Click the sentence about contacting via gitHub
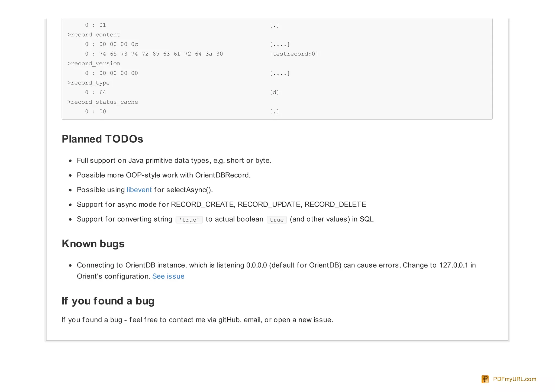This screenshot has width=555, height=392. coord(197,320)
